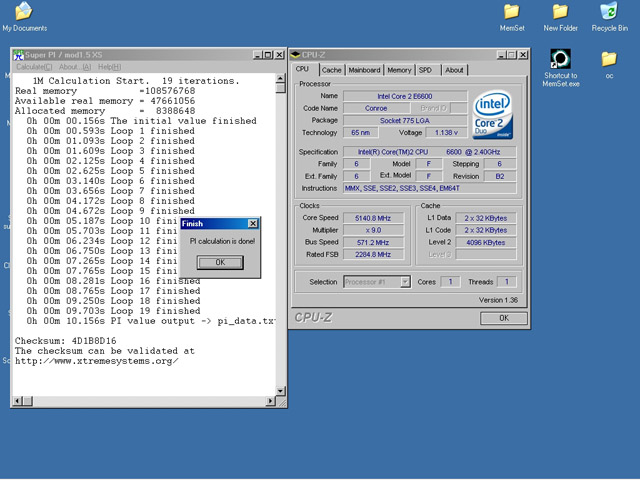Open the MemSet folder on desktop

point(511,13)
